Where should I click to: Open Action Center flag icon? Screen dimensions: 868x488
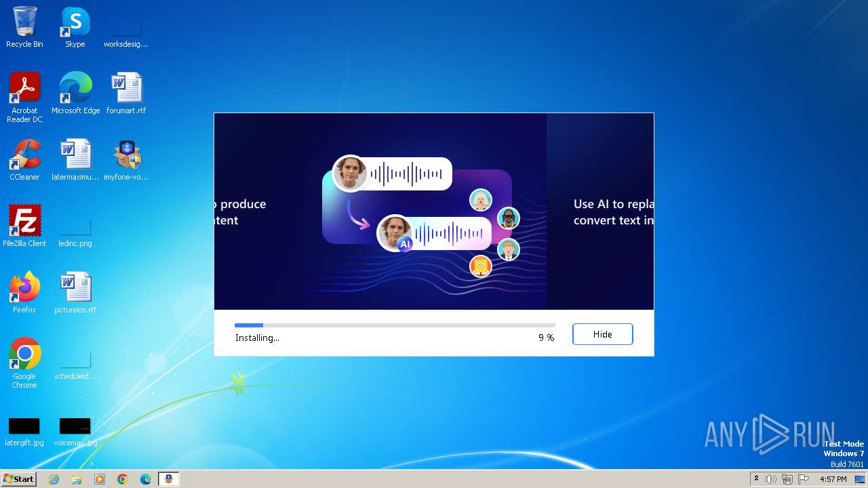coord(804,479)
